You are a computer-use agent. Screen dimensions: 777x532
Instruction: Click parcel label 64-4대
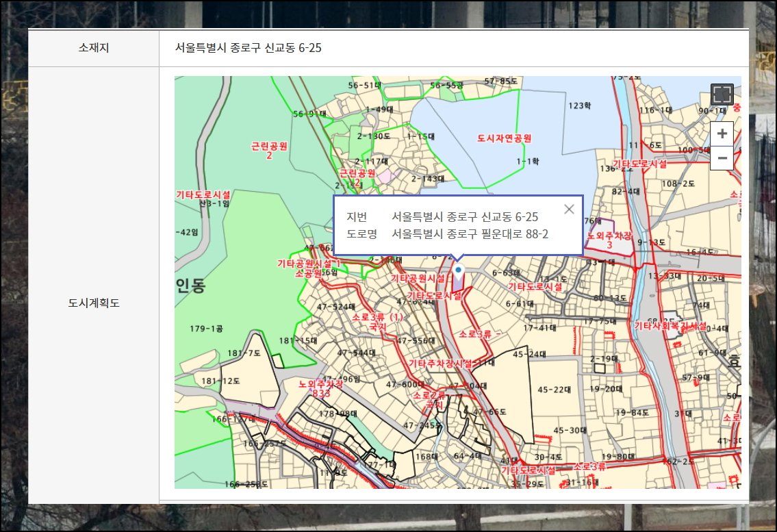468,455
